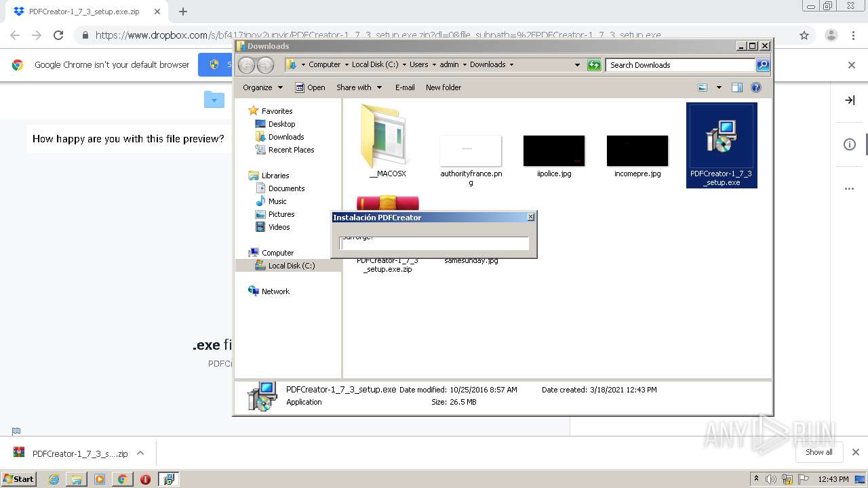868x488 pixels.
Task: Select PDFCreator-1_7_3_setup.exe file icon
Action: pos(721,145)
